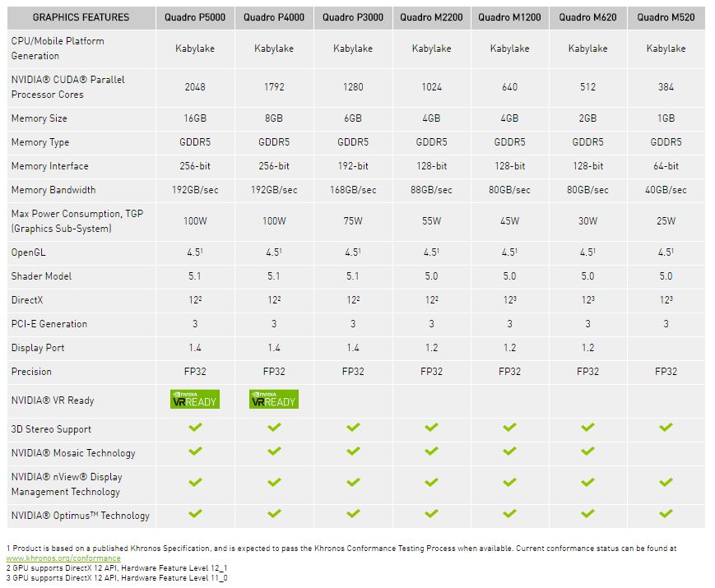Click the GRAPHICS FEATURES header cell
715x588 pixels.
coord(81,17)
